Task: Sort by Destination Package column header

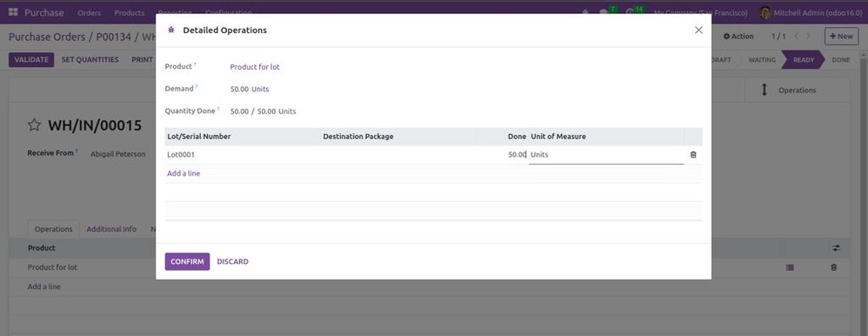Action: (358, 137)
